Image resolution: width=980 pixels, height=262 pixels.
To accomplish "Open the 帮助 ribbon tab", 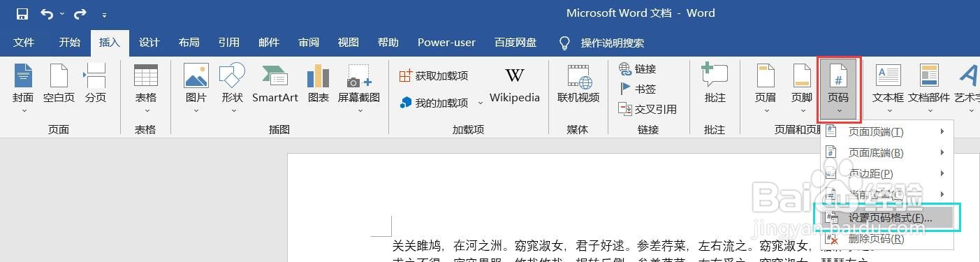I will point(388,43).
